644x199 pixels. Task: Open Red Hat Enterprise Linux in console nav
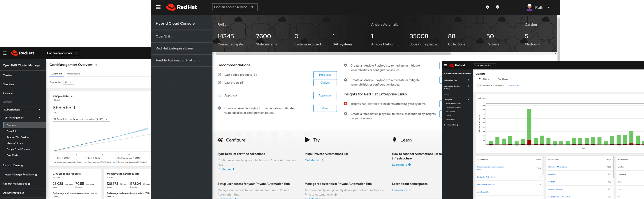coord(182,48)
